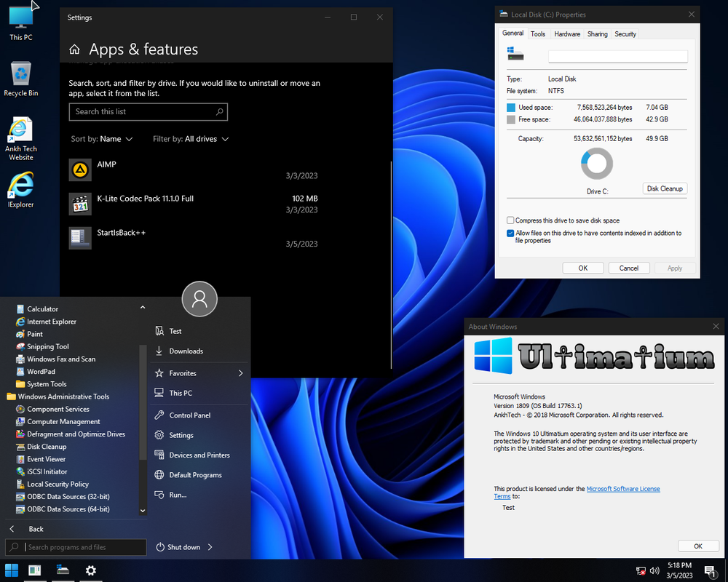Uncheck Allow files on this drive to be indexed

(x=510, y=233)
